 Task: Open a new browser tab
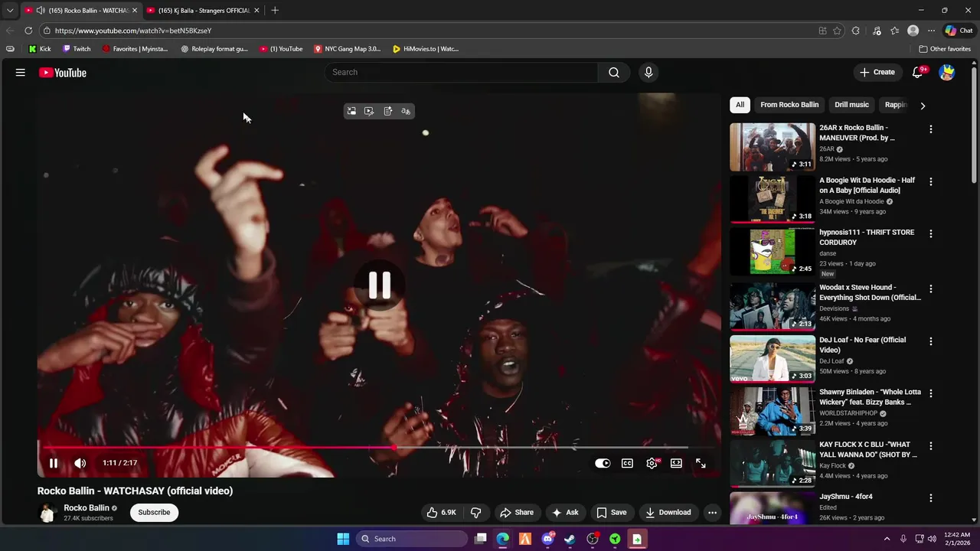pos(275,10)
